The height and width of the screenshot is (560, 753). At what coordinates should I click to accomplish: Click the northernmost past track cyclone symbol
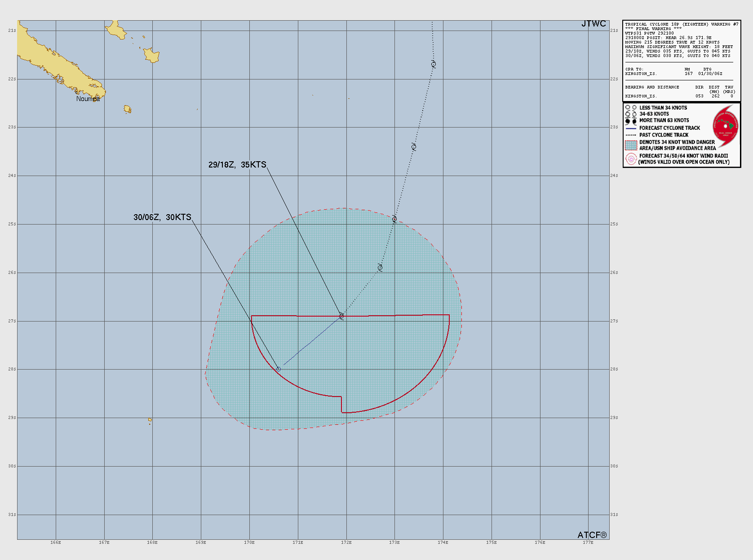tap(434, 65)
